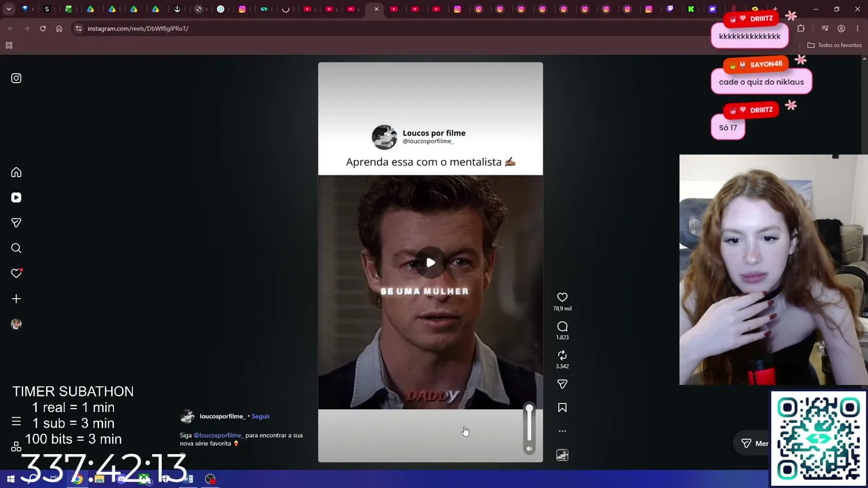The height and width of the screenshot is (488, 868).
Task: Open the Chrome profile avatar menu
Action: (x=842, y=28)
